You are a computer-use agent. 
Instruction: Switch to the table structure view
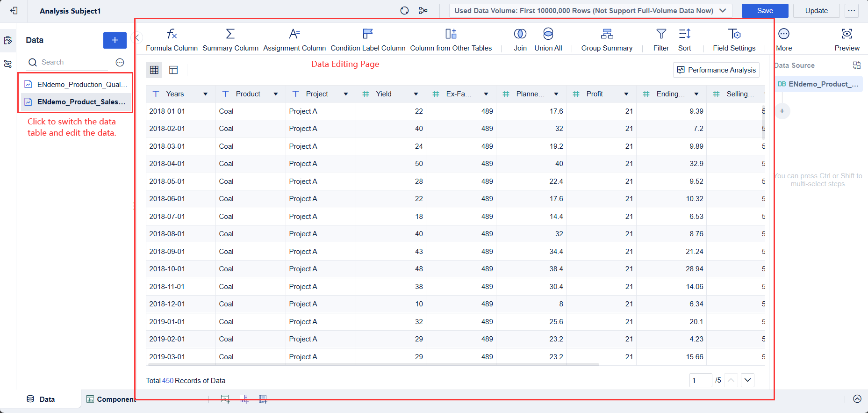coord(173,70)
